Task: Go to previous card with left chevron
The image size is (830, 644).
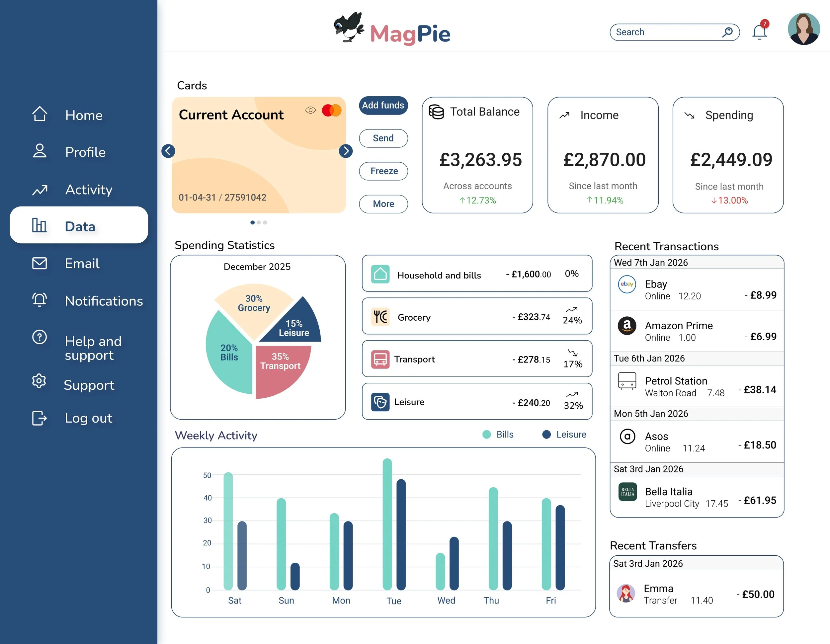Action: tap(168, 151)
